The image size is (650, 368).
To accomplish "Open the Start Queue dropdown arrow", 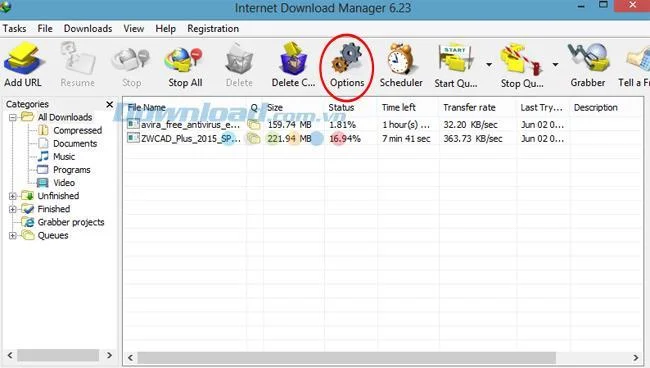I will pos(489,65).
